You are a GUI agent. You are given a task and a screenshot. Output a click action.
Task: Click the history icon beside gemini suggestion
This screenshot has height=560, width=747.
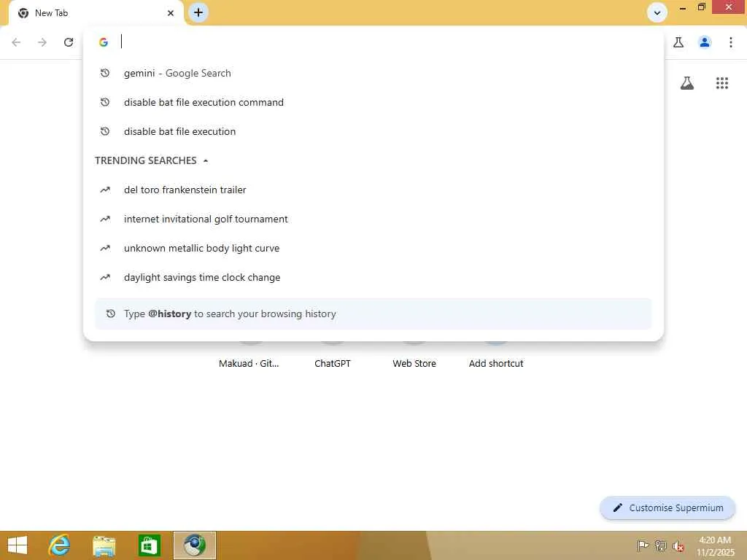click(105, 74)
